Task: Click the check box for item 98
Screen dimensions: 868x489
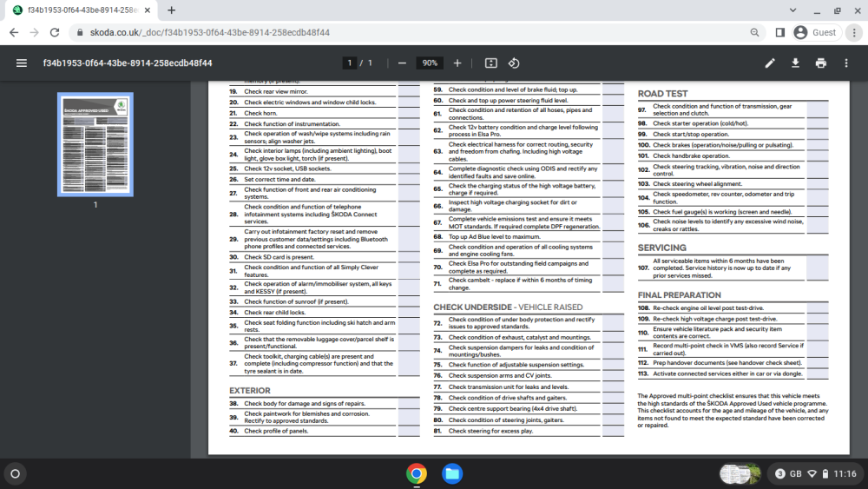Action: click(817, 123)
